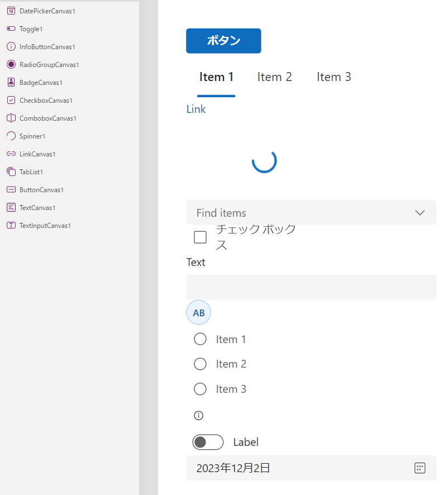Click the loading spinner on canvas
448x495 pixels.
click(x=264, y=161)
